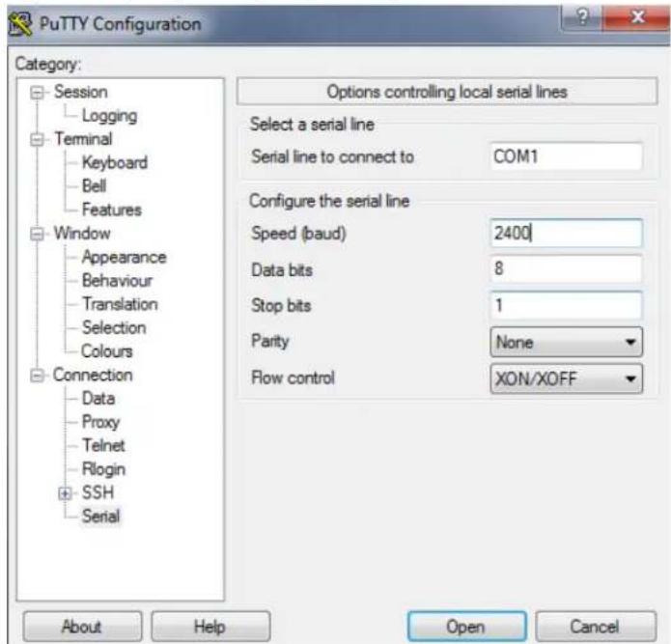Click Open to start the session

(x=467, y=627)
